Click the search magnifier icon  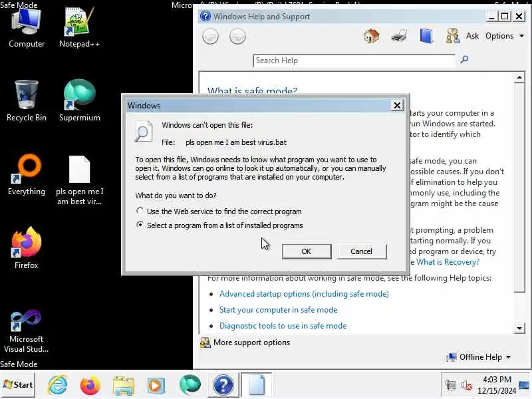point(464,60)
